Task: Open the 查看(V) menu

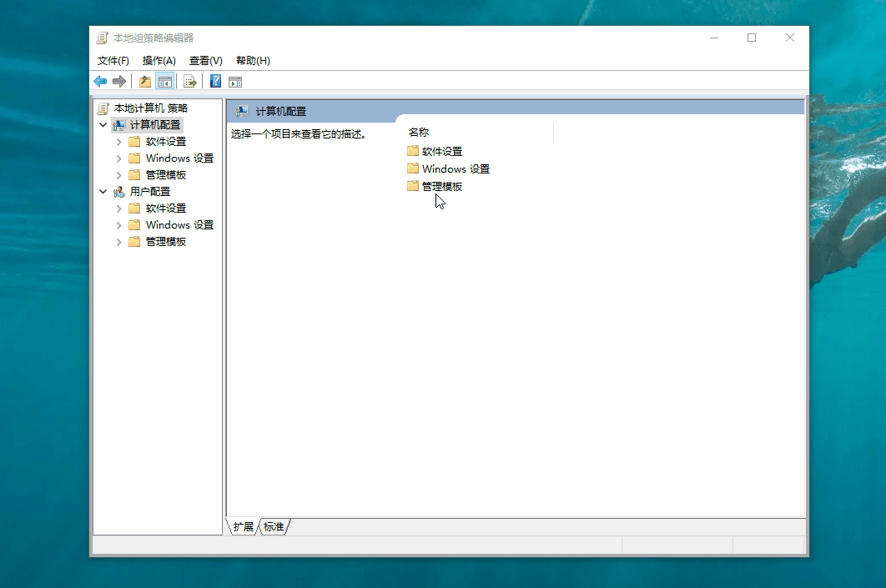Action: pyautogui.click(x=205, y=61)
